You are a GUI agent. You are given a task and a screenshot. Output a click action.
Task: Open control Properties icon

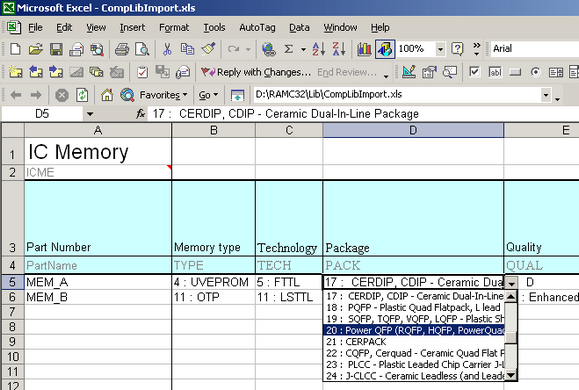pos(429,72)
